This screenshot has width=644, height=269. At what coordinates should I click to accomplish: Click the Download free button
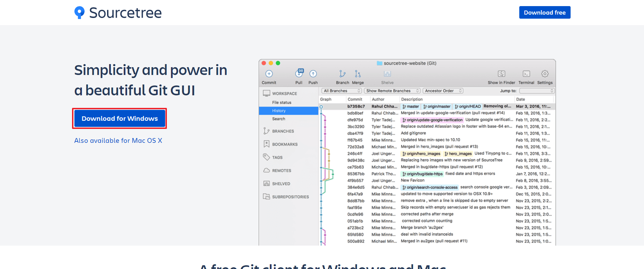(x=545, y=13)
